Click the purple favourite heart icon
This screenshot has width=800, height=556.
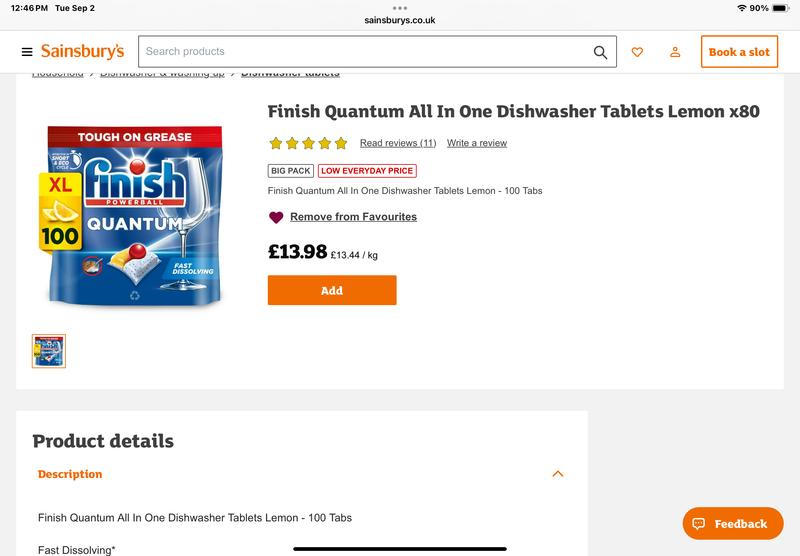coord(276,217)
